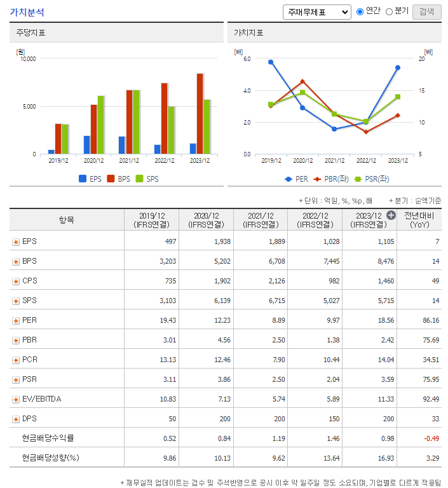448x488 pixels.
Task: Click the PSR value 3.59
Action: pyautogui.click(x=388, y=379)
